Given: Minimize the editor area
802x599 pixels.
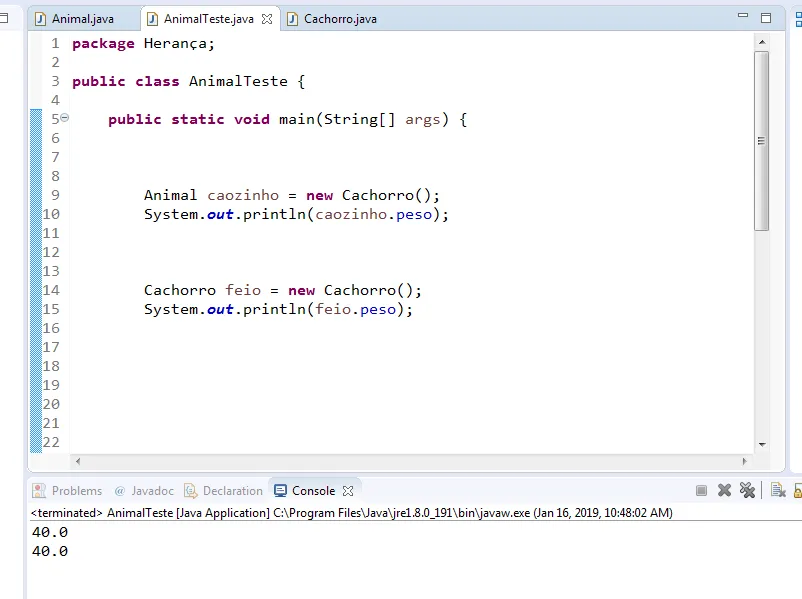Looking at the screenshot, I should [743, 16].
